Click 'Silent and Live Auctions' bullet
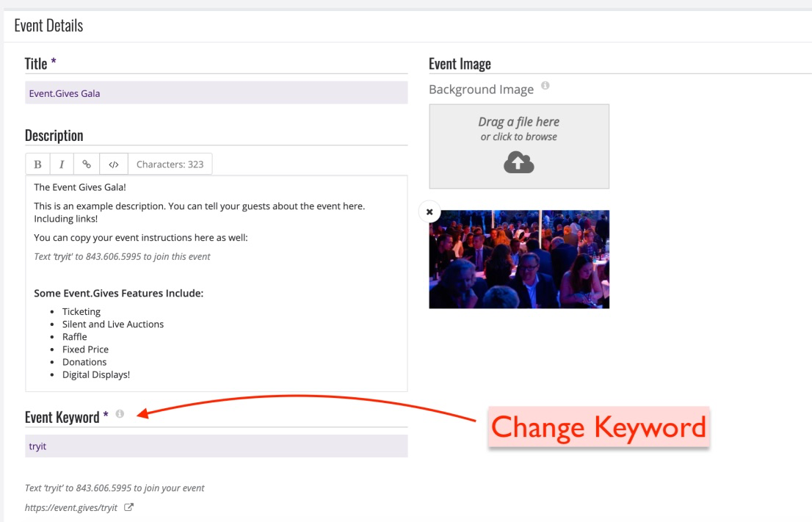The width and height of the screenshot is (812, 522). 113,325
